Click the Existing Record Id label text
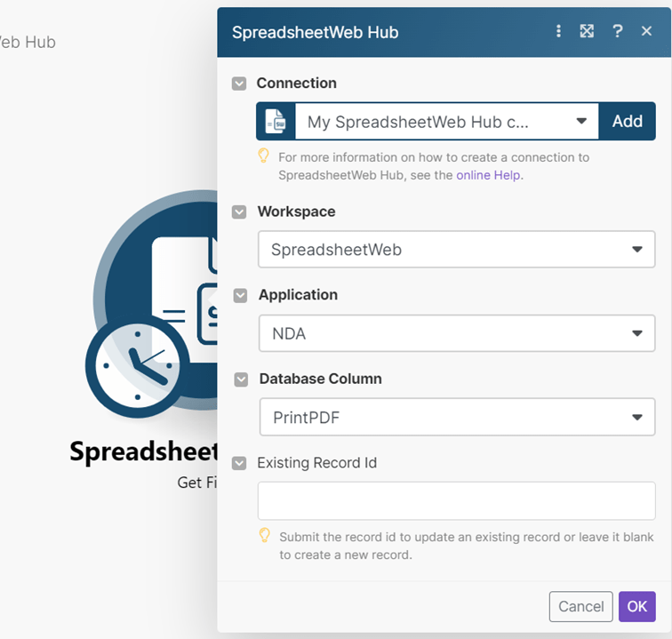Viewport: 672px width, 639px height. pyautogui.click(x=317, y=463)
